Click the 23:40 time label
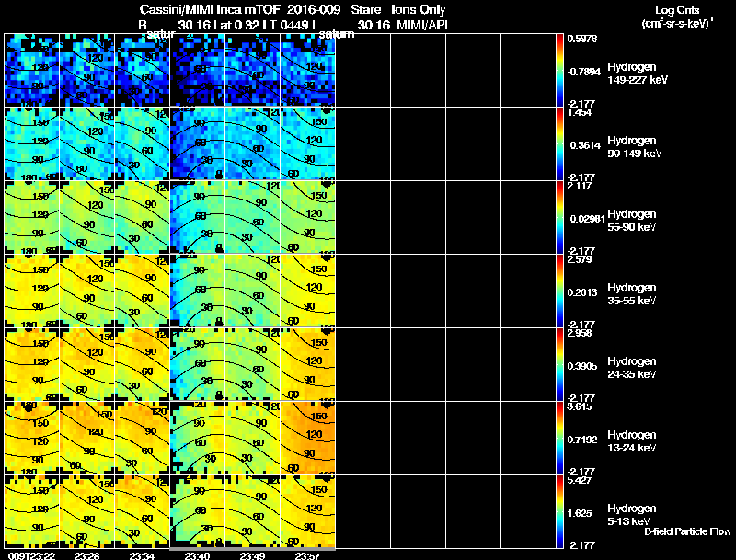This screenshot has height=560, width=736. pos(198,555)
